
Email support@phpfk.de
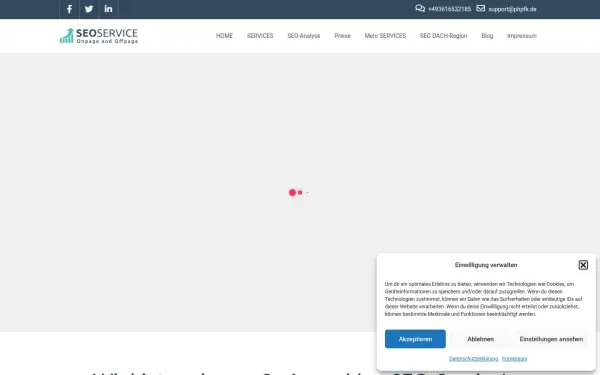coord(512,9)
